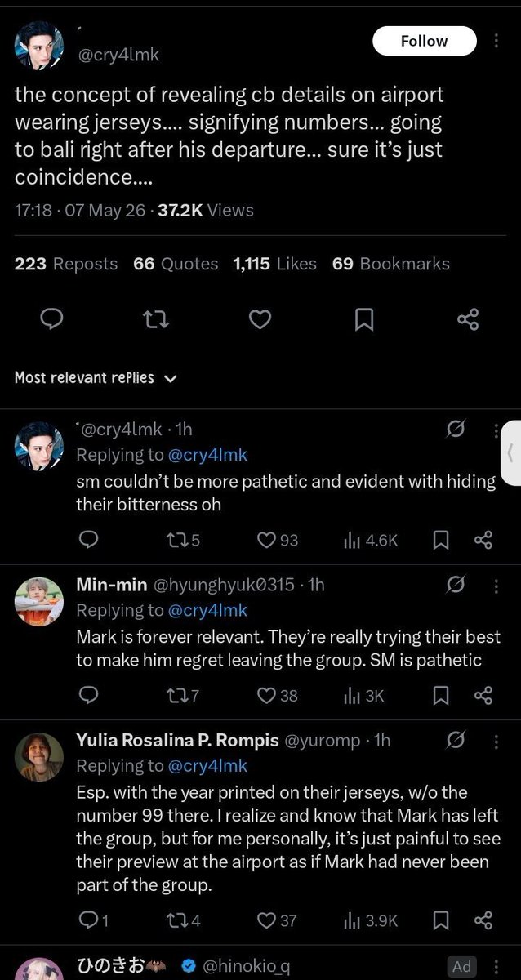
Task: Open Grok icon on Yulia Rosalina's reply
Action: (x=456, y=740)
